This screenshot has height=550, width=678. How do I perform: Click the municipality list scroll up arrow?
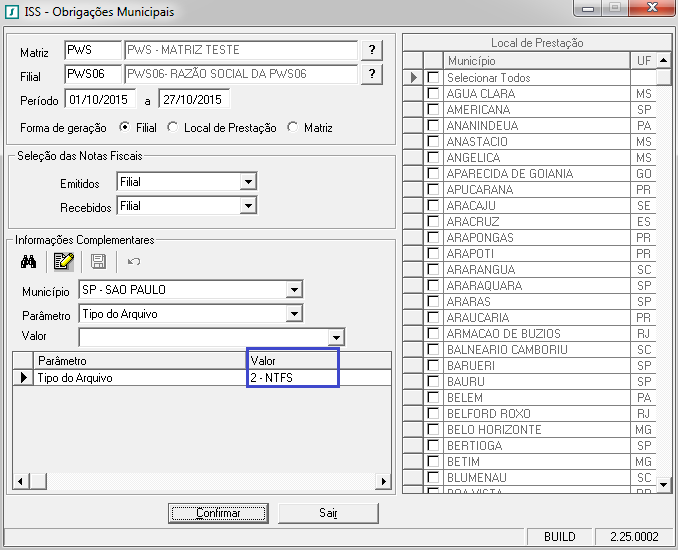[x=663, y=60]
